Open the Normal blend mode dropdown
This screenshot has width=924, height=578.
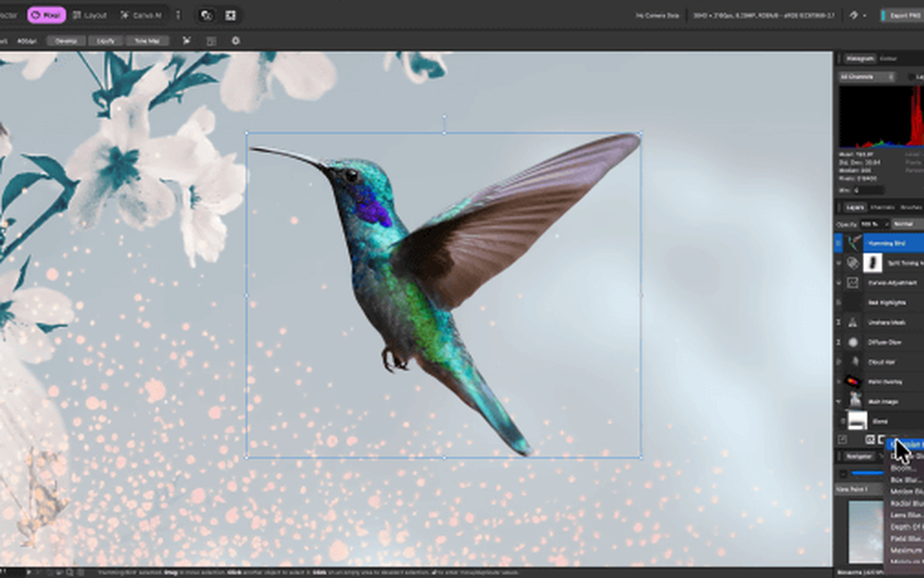pyautogui.click(x=907, y=224)
